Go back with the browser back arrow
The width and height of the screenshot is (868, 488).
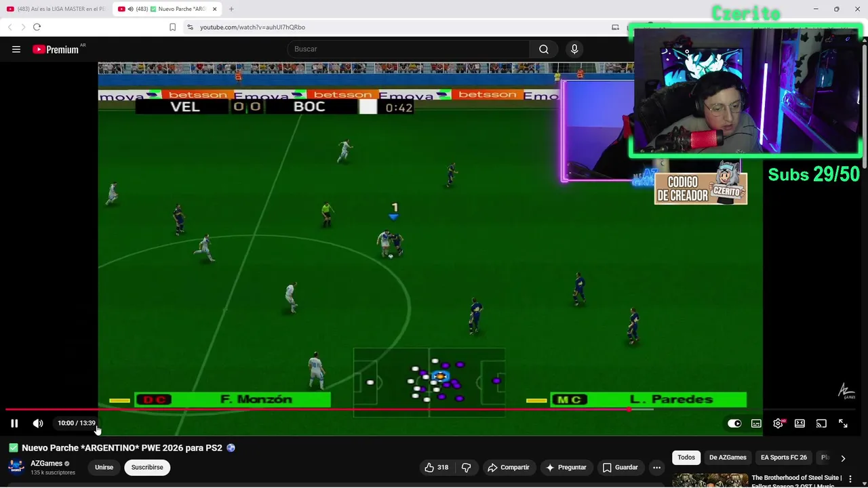tap(9, 27)
